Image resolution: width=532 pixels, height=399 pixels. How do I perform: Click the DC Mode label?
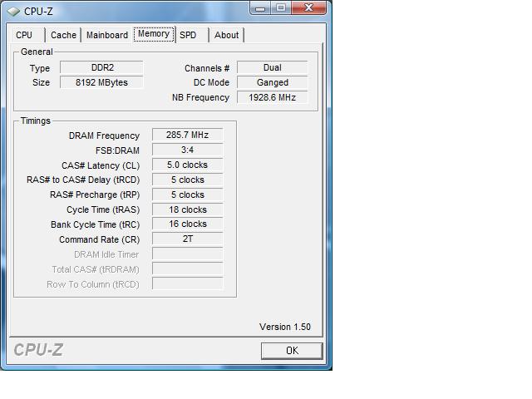click(211, 82)
